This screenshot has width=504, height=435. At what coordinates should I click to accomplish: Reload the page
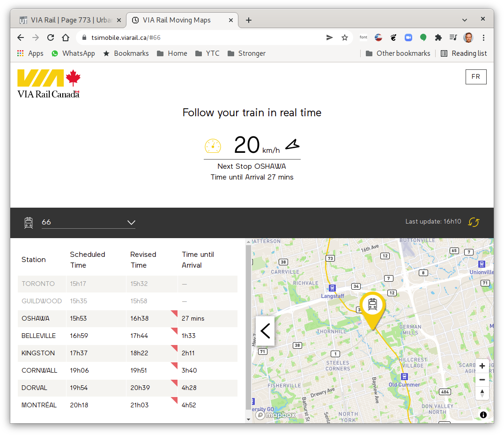(51, 37)
